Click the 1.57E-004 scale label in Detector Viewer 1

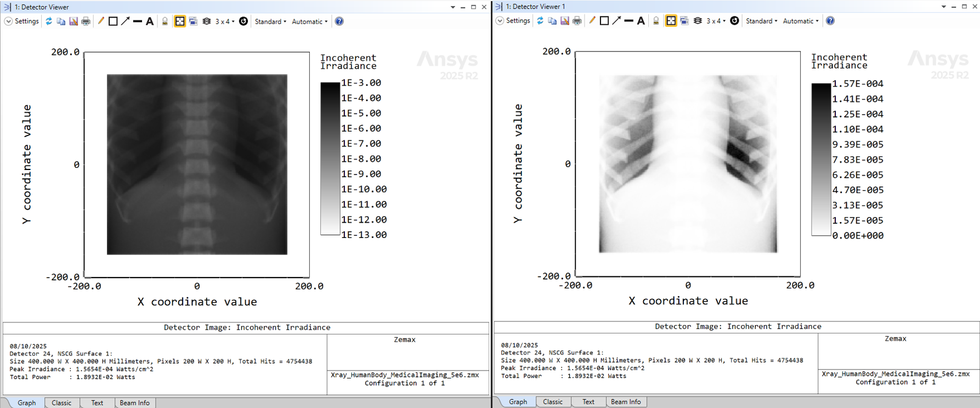(x=858, y=84)
